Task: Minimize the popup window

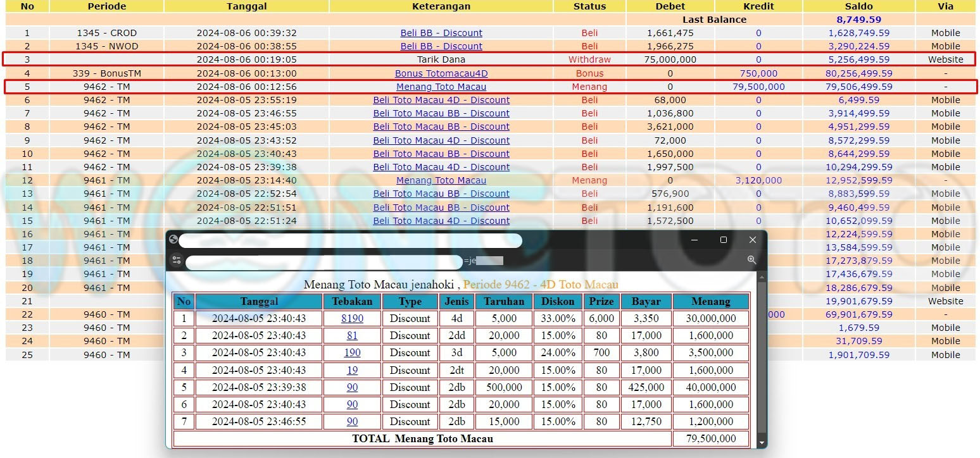Action: click(x=694, y=240)
